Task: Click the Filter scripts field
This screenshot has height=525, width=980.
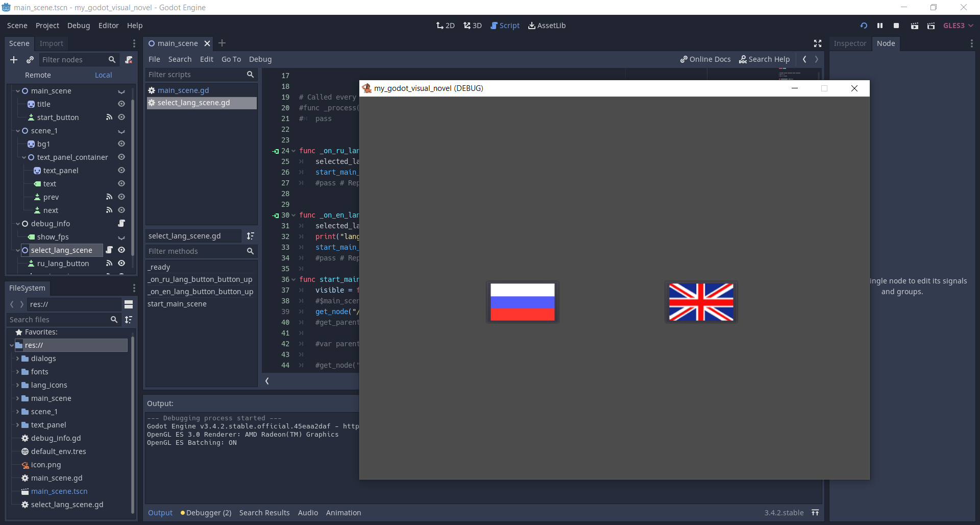Action: tap(201, 75)
